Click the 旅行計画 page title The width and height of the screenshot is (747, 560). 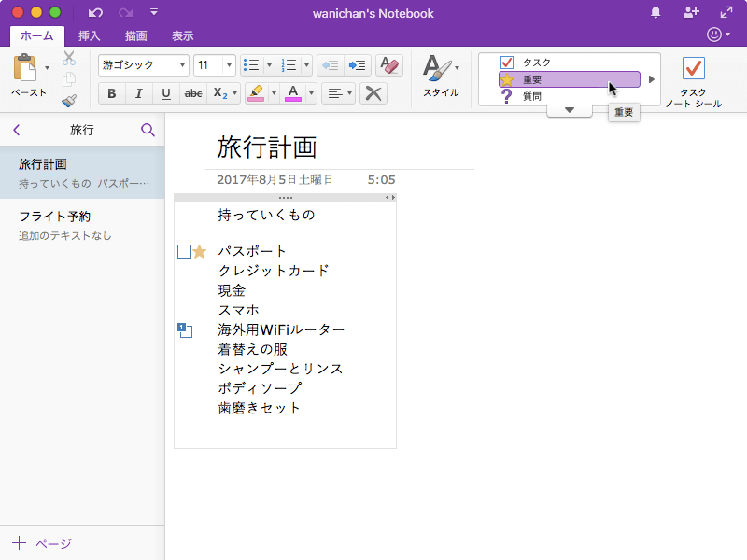point(267,147)
